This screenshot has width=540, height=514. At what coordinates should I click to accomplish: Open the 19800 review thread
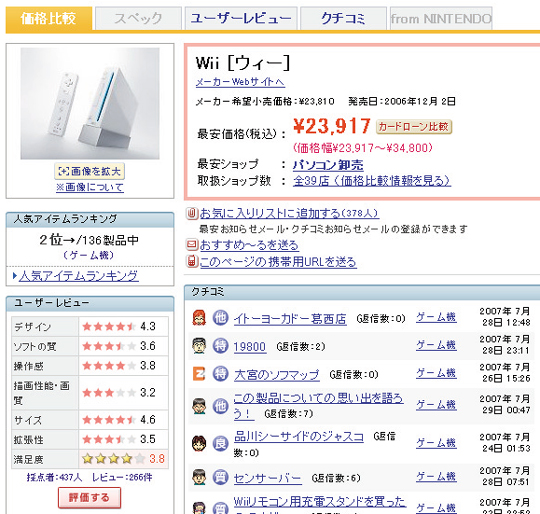point(250,347)
